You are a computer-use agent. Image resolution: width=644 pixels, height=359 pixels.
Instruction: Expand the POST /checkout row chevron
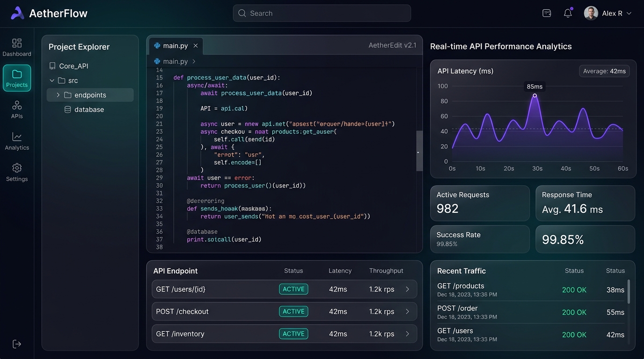pyautogui.click(x=407, y=311)
